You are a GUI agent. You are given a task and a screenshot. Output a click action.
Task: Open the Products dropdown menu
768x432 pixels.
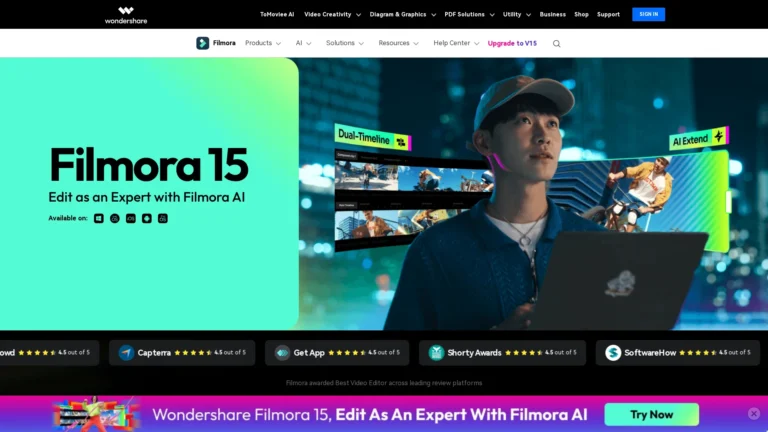[x=263, y=44]
